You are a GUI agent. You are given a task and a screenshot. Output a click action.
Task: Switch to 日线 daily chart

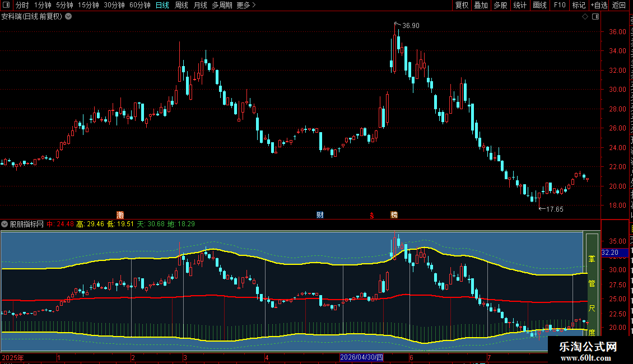pyautogui.click(x=162, y=5)
